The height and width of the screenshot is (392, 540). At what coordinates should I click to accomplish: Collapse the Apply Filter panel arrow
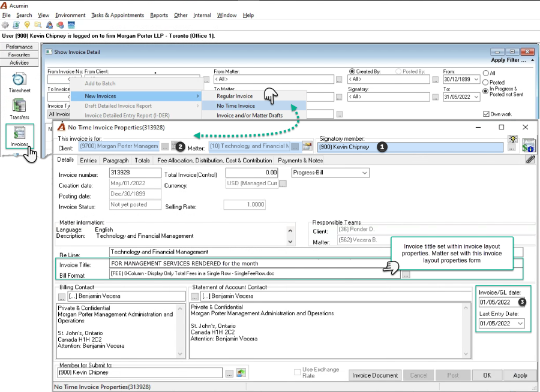(532, 60)
